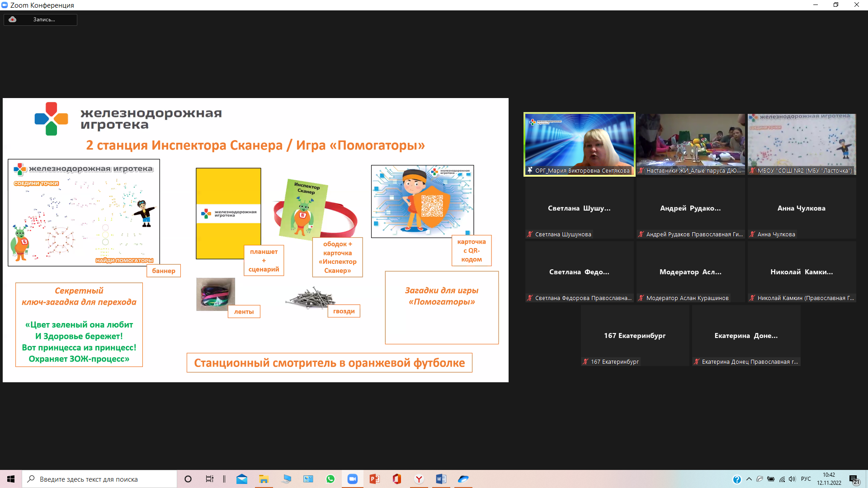Open Word from the taskbar
This screenshot has width=868, height=488.
[441, 479]
